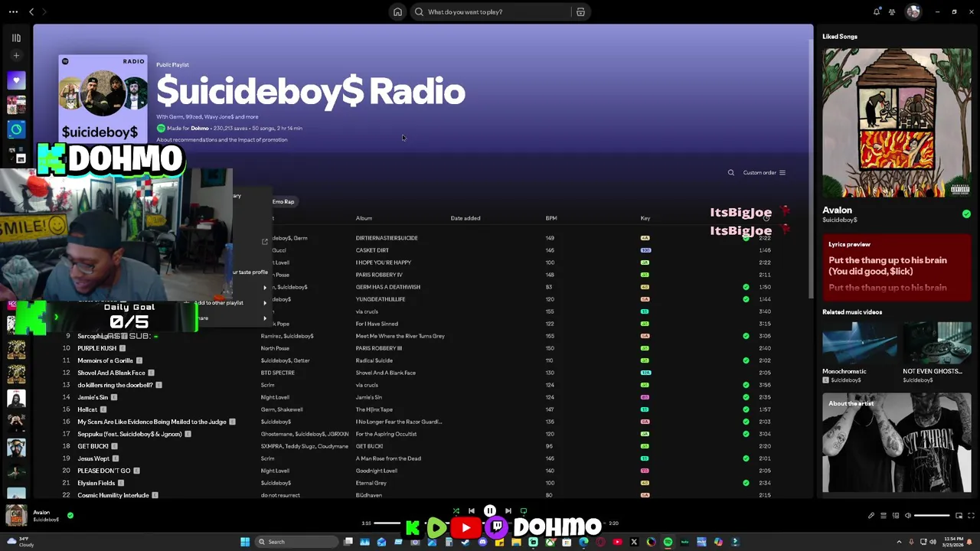The width and height of the screenshot is (980, 551).
Task: Select track 'PURPLE KUSH'
Action: point(96,348)
